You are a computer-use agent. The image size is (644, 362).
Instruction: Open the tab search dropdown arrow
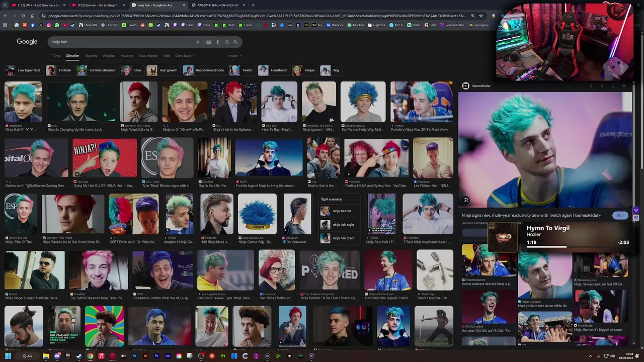pyautogui.click(x=6, y=5)
